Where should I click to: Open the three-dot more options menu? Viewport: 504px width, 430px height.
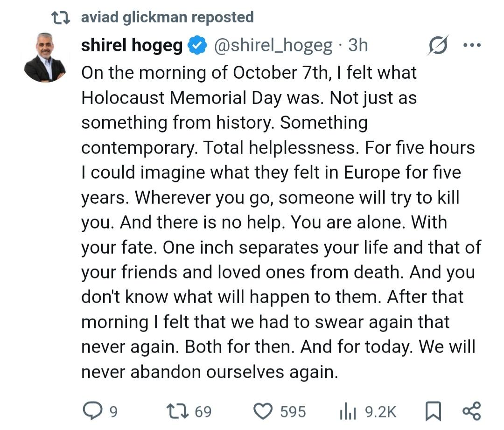[x=471, y=45]
